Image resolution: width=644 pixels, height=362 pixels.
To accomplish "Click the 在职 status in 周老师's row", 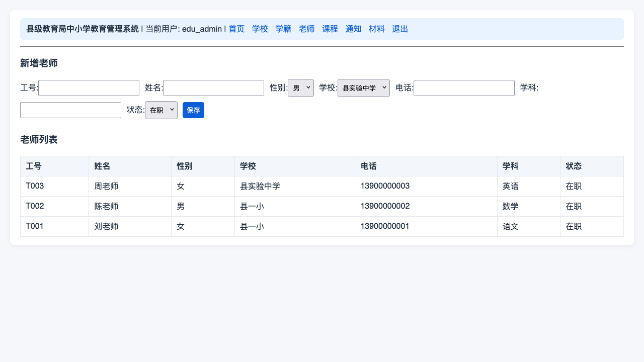I will pyautogui.click(x=592, y=186).
